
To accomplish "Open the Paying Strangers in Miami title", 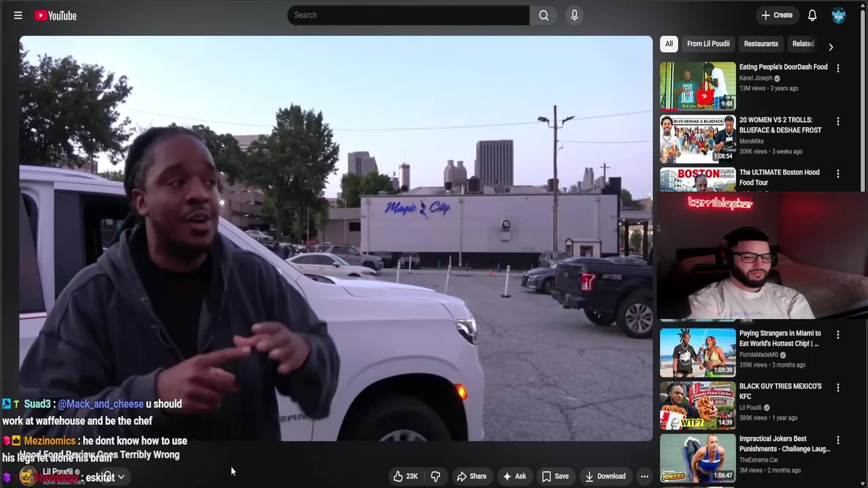I will click(x=780, y=338).
